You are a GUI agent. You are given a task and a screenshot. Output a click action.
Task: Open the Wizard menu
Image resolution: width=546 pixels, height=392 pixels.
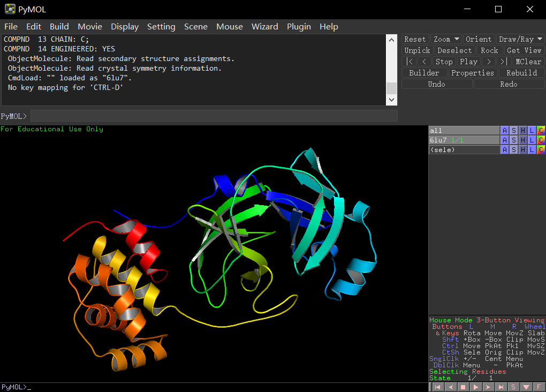click(264, 26)
